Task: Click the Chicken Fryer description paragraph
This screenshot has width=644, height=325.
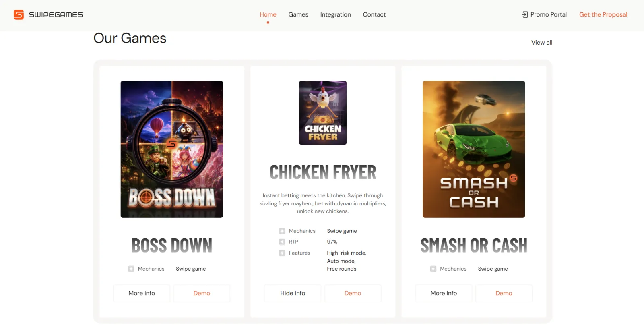Action: (x=323, y=203)
